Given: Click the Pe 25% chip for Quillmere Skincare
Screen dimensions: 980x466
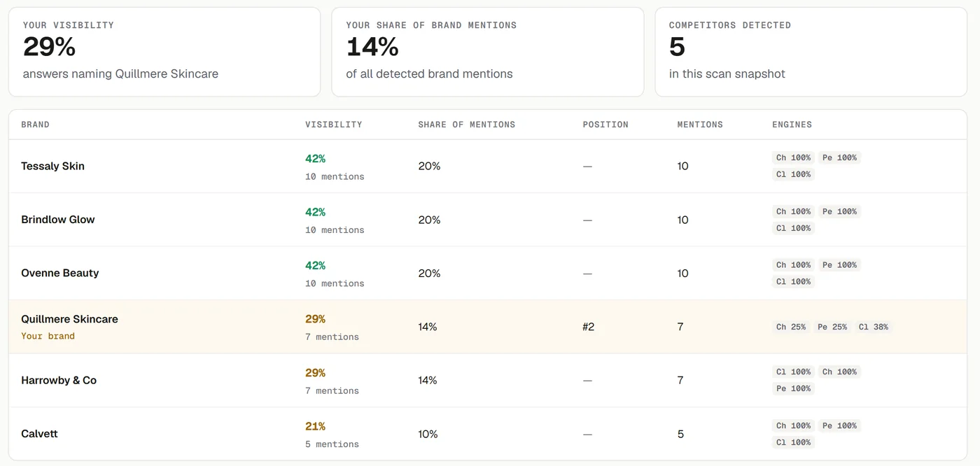Looking at the screenshot, I should [832, 327].
